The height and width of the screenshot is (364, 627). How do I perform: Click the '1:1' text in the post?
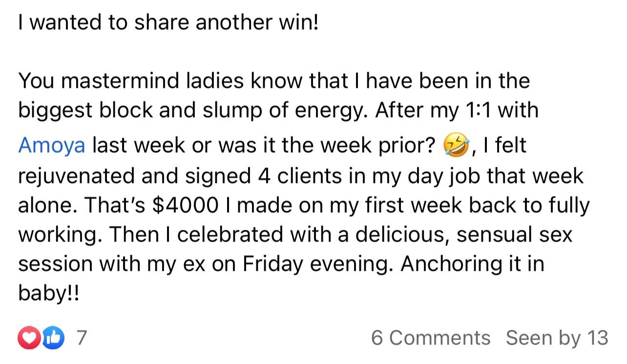pyautogui.click(x=476, y=111)
